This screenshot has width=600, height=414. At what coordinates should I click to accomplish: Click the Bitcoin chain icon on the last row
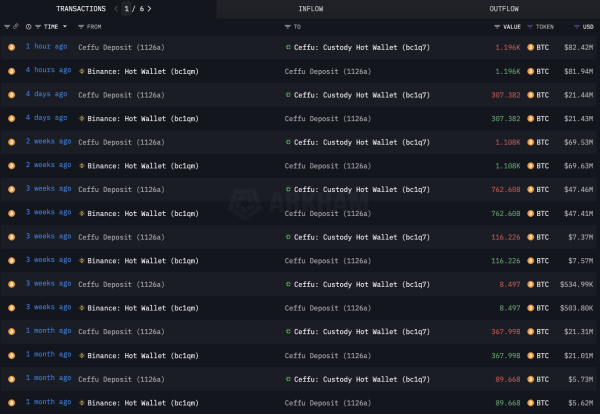click(x=11, y=402)
